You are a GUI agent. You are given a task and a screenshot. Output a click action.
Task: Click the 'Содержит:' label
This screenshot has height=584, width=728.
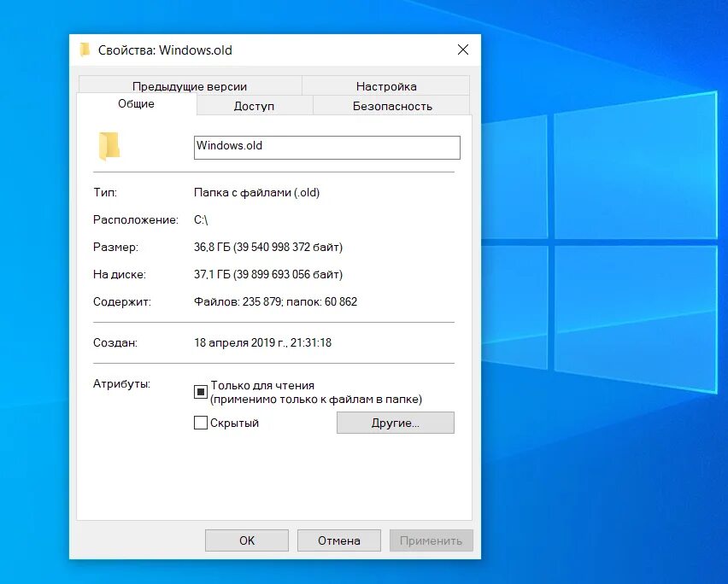[122, 302]
